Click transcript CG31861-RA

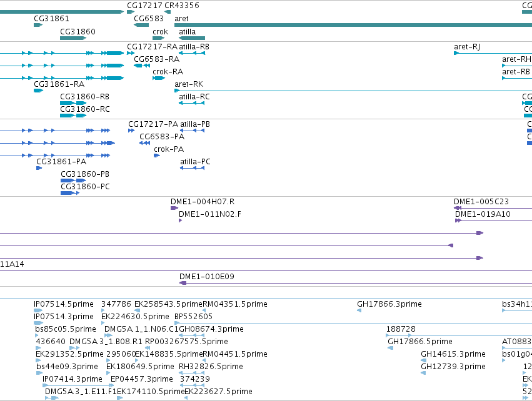[x=38, y=91]
